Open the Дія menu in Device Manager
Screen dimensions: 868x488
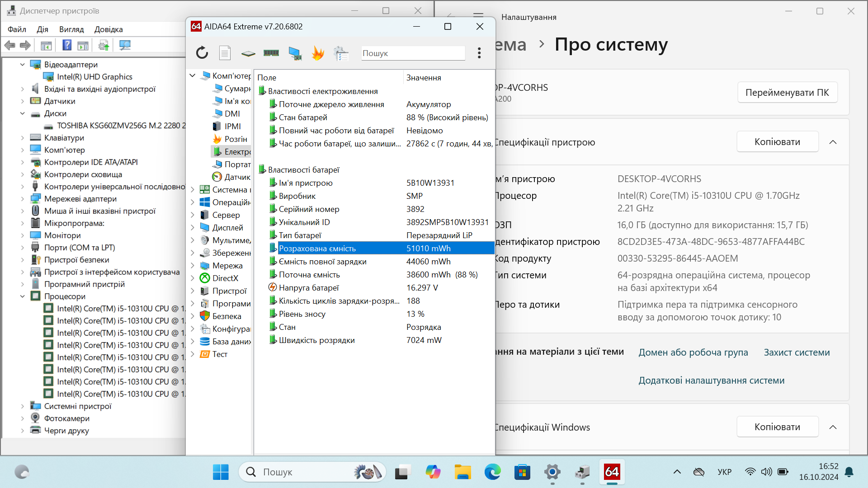(x=42, y=29)
